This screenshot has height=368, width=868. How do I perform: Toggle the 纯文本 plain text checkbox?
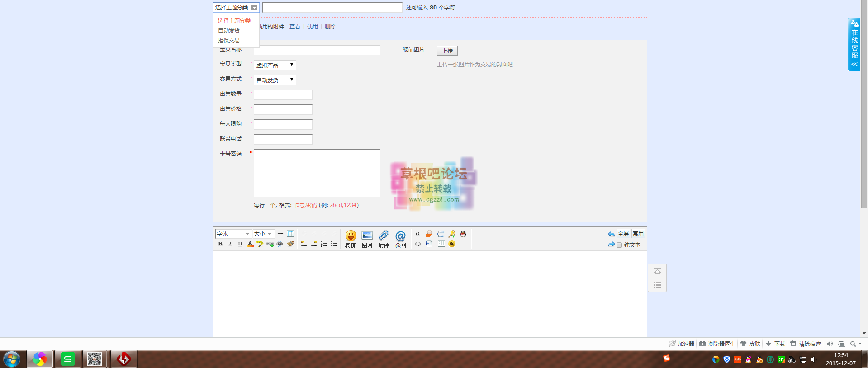pos(619,245)
